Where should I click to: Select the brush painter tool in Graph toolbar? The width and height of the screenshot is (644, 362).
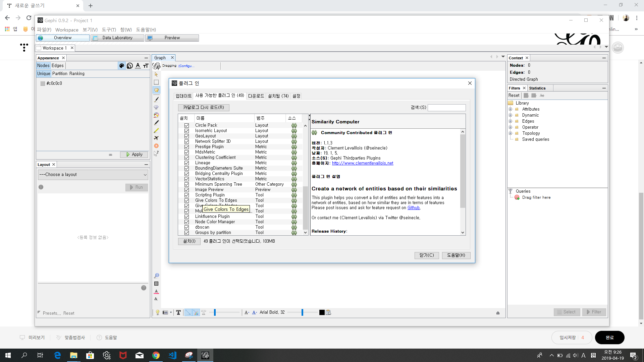156,99
